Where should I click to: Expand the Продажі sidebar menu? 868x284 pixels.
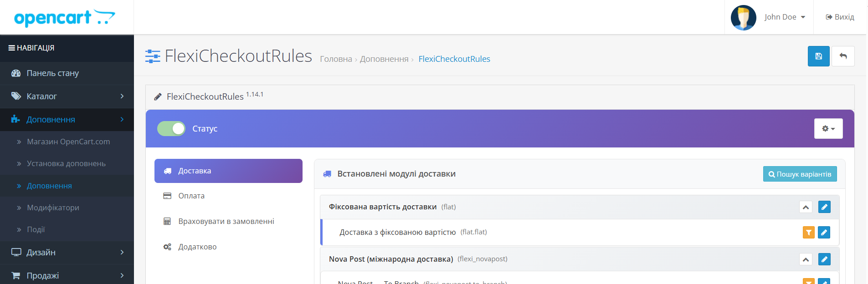click(x=67, y=275)
